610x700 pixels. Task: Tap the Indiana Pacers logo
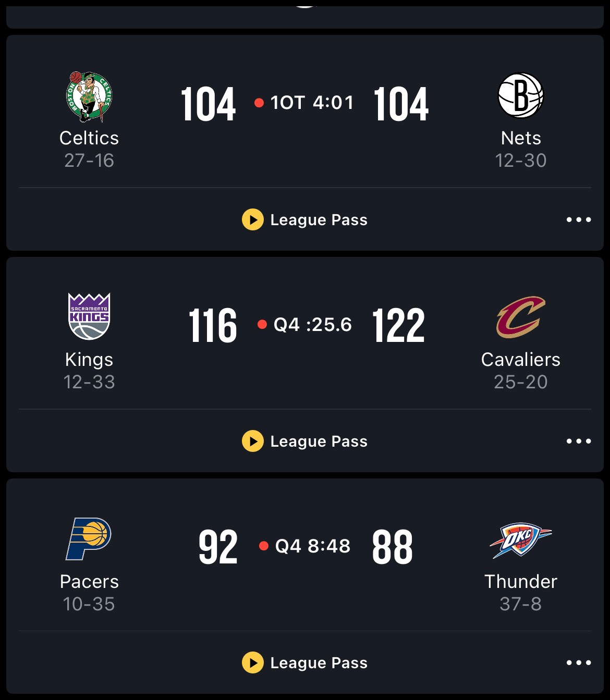point(89,538)
